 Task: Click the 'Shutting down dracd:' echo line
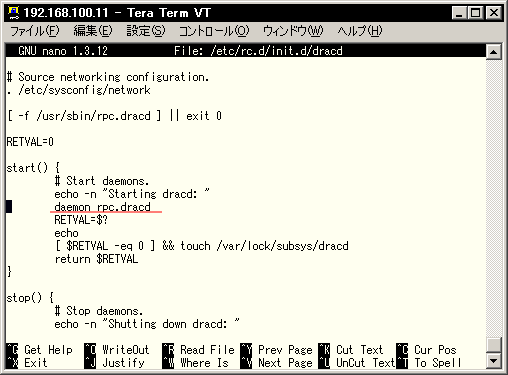click(x=147, y=324)
